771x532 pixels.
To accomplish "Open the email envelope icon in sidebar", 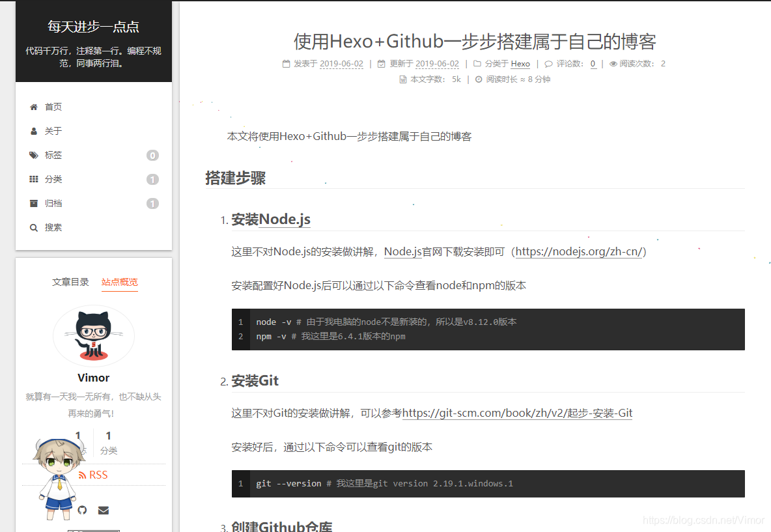I will [x=104, y=510].
